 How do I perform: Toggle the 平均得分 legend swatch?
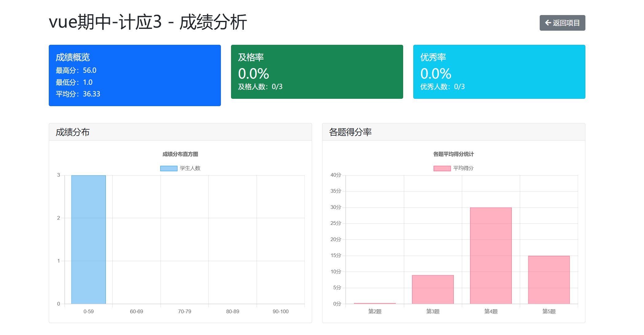[442, 168]
